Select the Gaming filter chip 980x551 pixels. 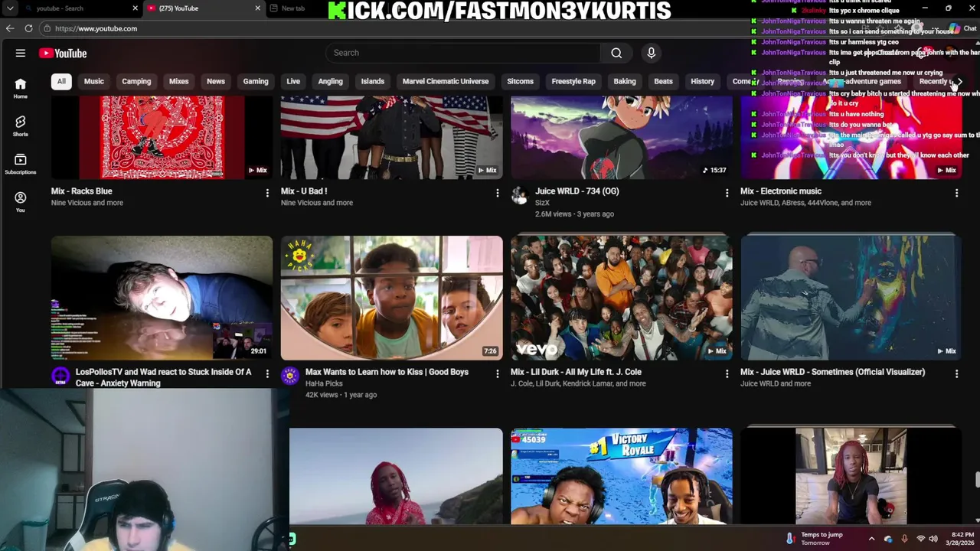click(x=256, y=81)
